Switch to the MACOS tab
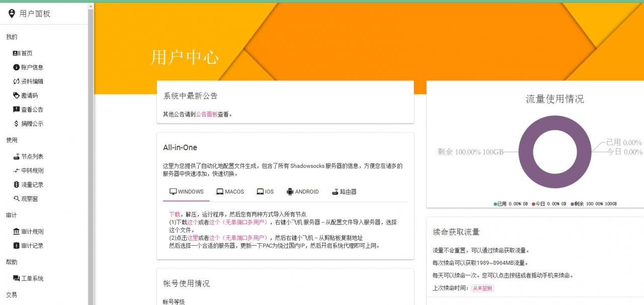Image resolution: width=644 pixels, height=305 pixels. (x=230, y=192)
